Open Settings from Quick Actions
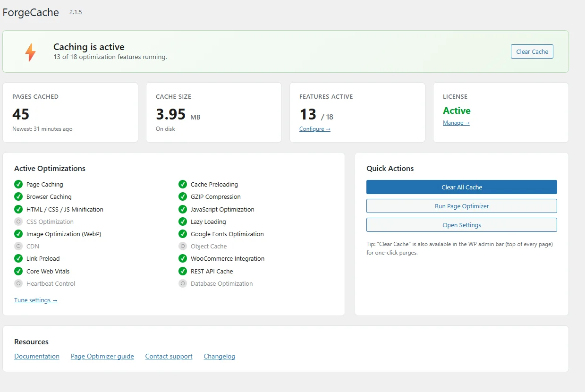 [x=462, y=225]
